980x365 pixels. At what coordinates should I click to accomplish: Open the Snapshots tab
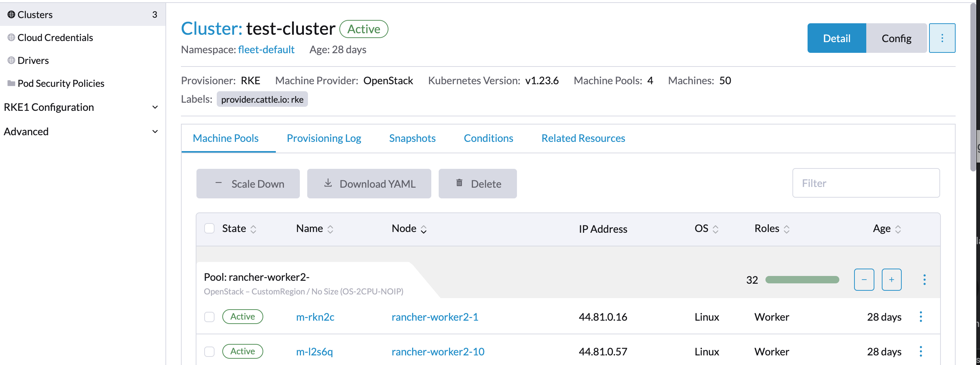point(412,138)
